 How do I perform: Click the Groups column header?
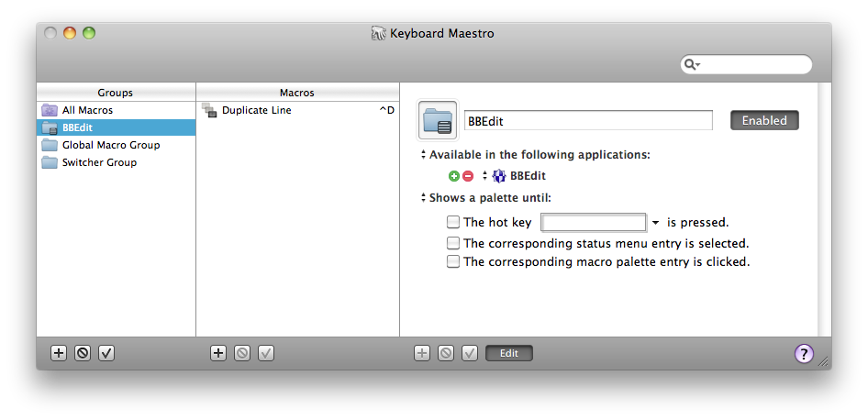tap(116, 93)
